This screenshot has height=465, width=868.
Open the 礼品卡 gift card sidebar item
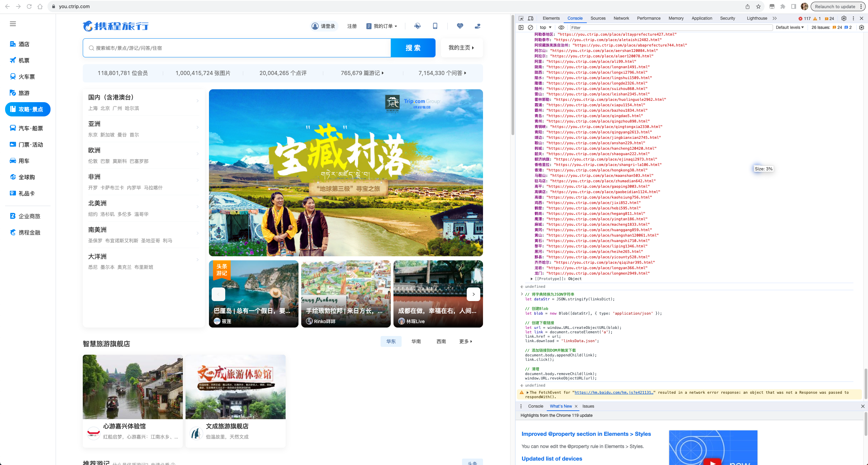click(x=22, y=193)
